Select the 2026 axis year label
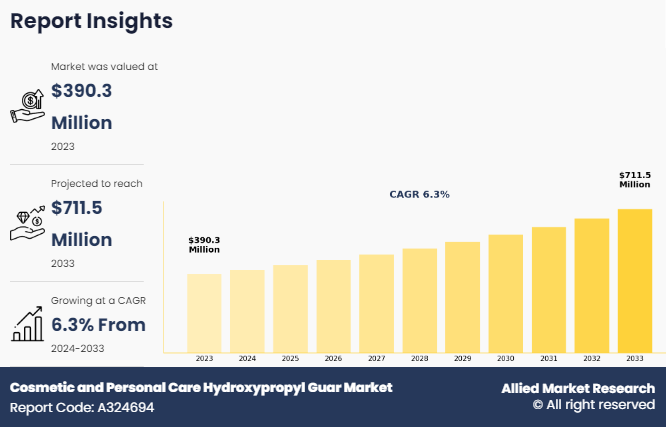The height and width of the screenshot is (427, 666). tap(333, 358)
